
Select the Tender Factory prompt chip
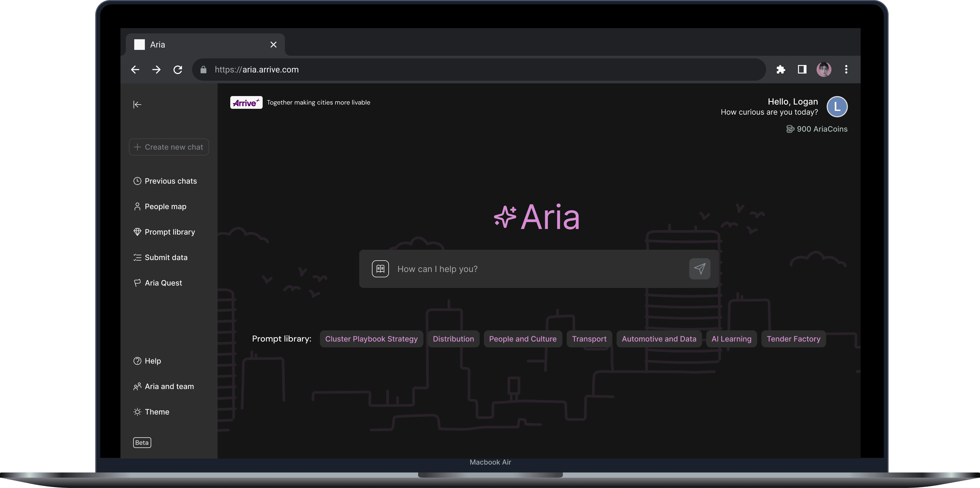793,339
